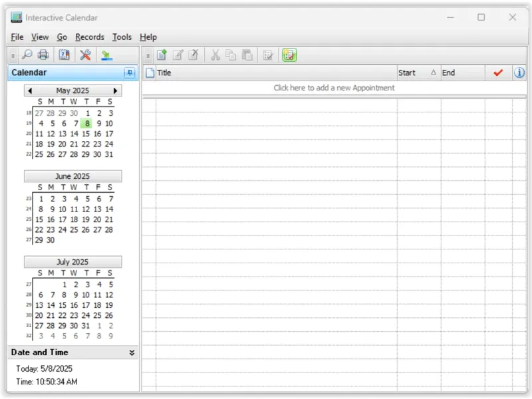532x399 pixels.
Task: Click the Copy icon
Action: pos(231,55)
